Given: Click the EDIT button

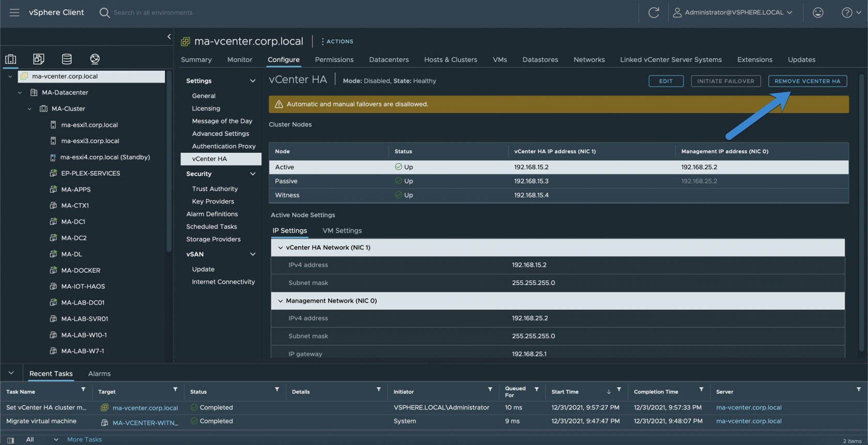Looking at the screenshot, I should pos(666,81).
